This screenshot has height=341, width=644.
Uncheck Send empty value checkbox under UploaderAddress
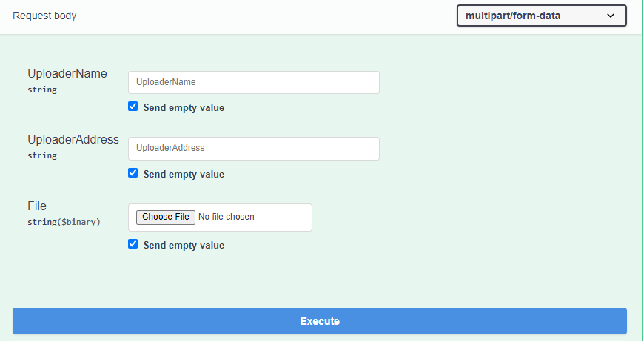pos(133,173)
